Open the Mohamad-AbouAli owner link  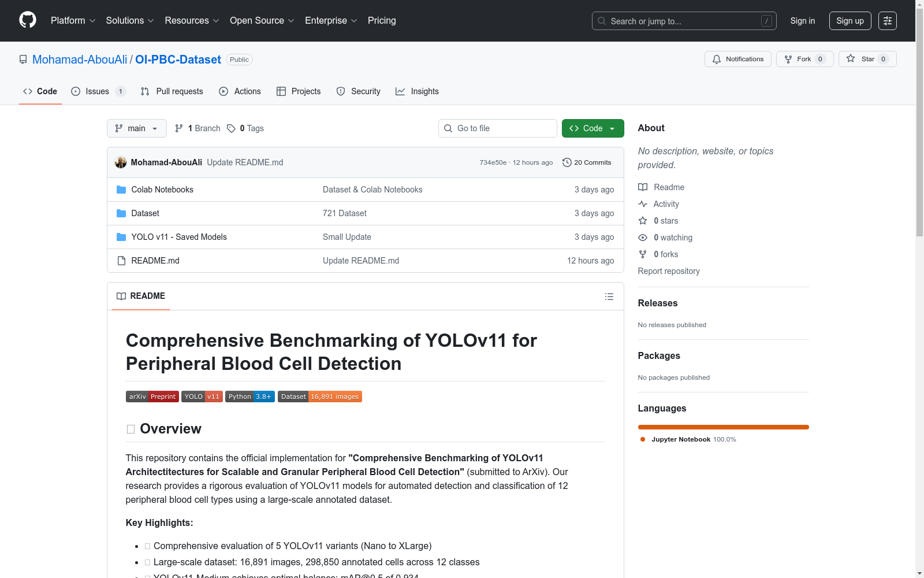tap(80, 60)
